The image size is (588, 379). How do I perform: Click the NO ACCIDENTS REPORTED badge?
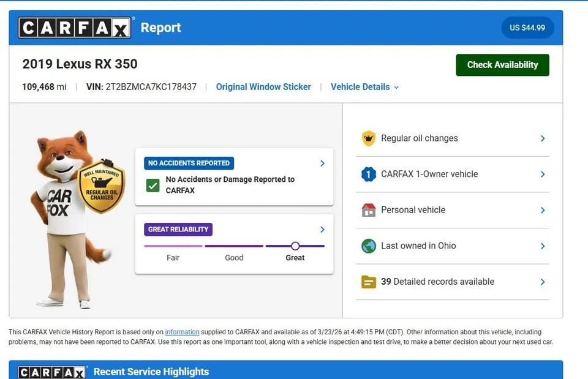pyautogui.click(x=189, y=163)
